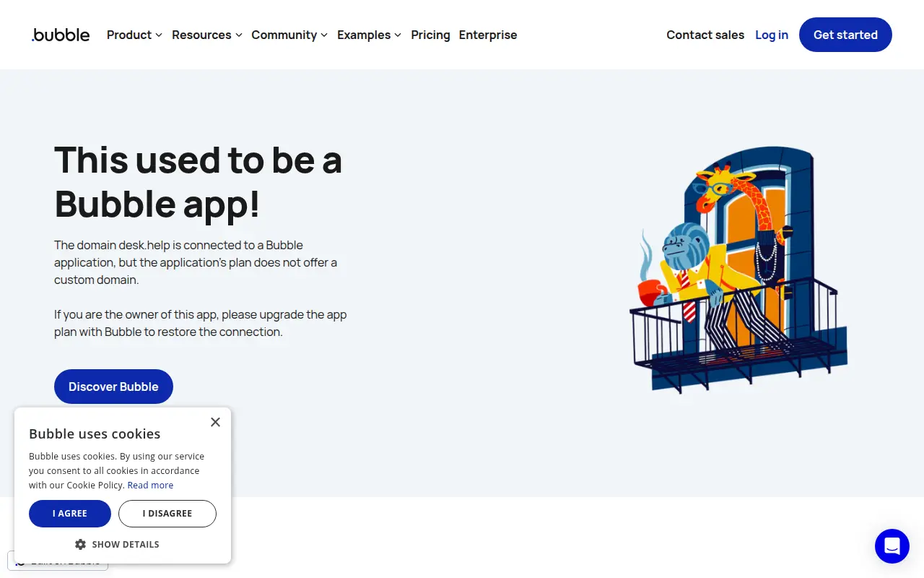Open the cookie policy Read more link
Viewport: 924px width, 578px height.
(150, 486)
